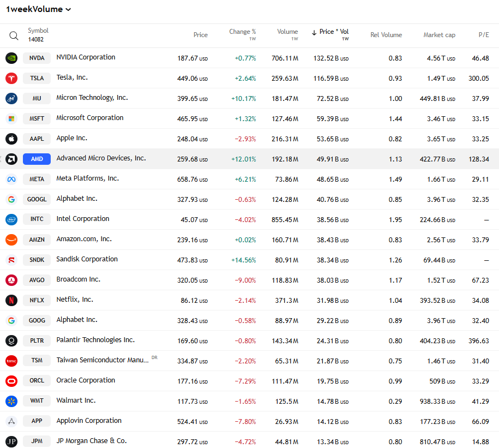Open the GOOGL ticker badge
Image resolution: width=499 pixels, height=448 pixels.
37,199
